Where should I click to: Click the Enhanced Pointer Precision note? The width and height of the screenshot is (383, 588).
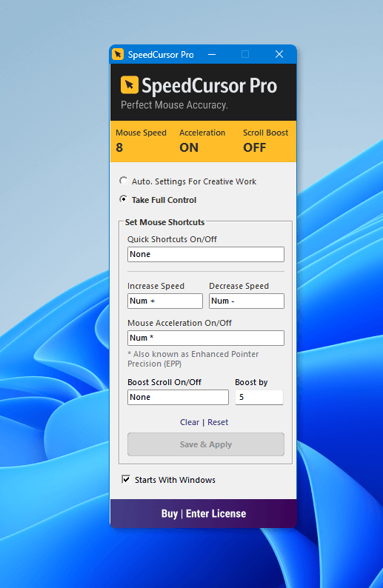[193, 359]
